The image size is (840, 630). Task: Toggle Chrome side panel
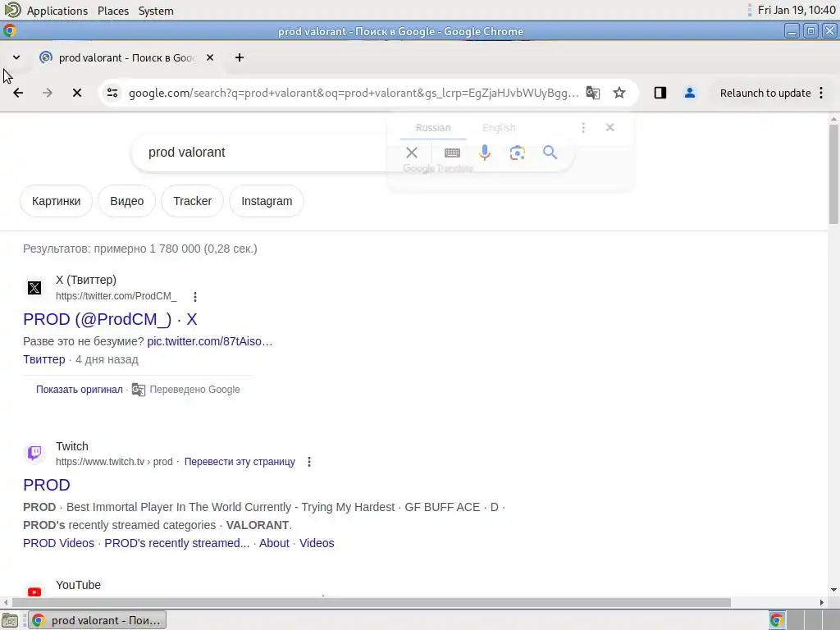point(660,93)
